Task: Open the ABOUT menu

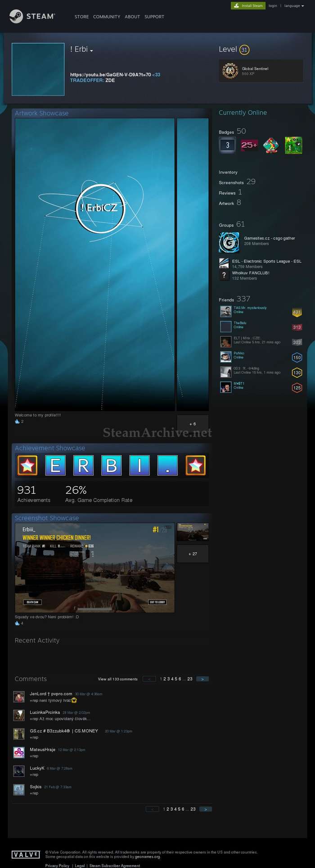Action: (x=132, y=17)
